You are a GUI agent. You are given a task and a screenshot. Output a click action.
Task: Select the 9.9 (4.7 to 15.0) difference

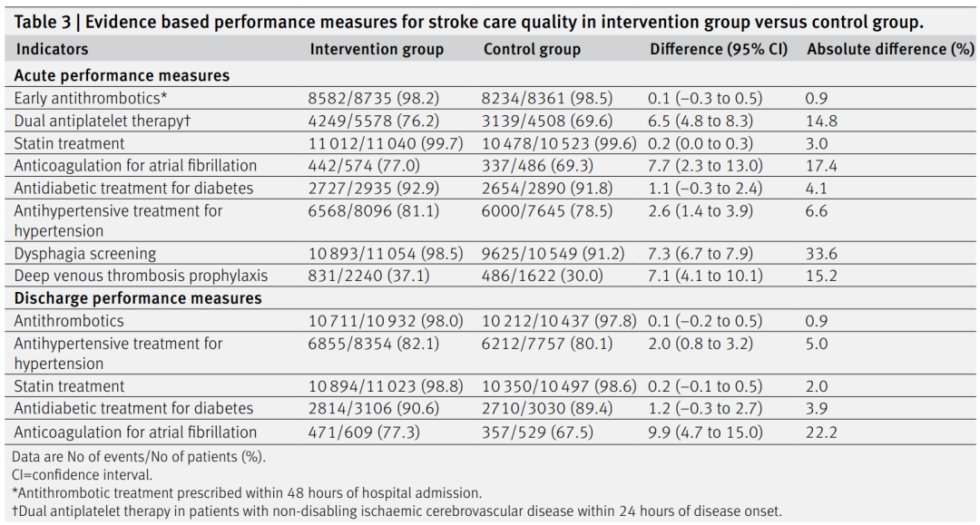pyautogui.click(x=705, y=432)
